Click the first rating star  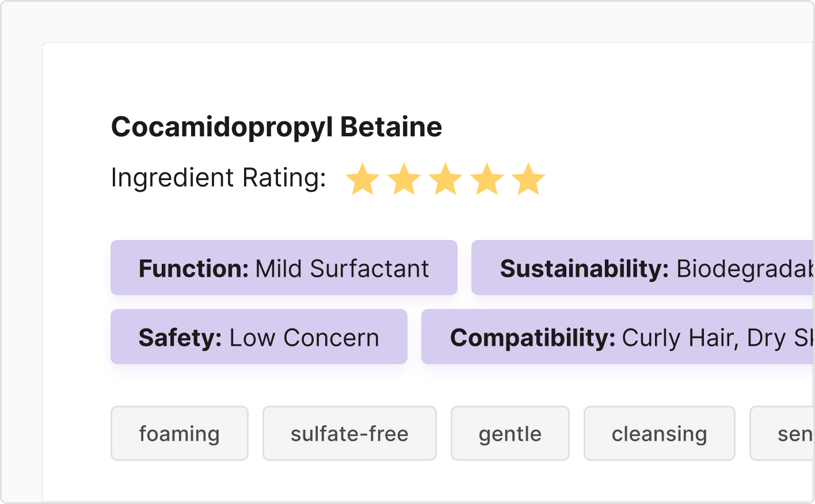tap(363, 180)
